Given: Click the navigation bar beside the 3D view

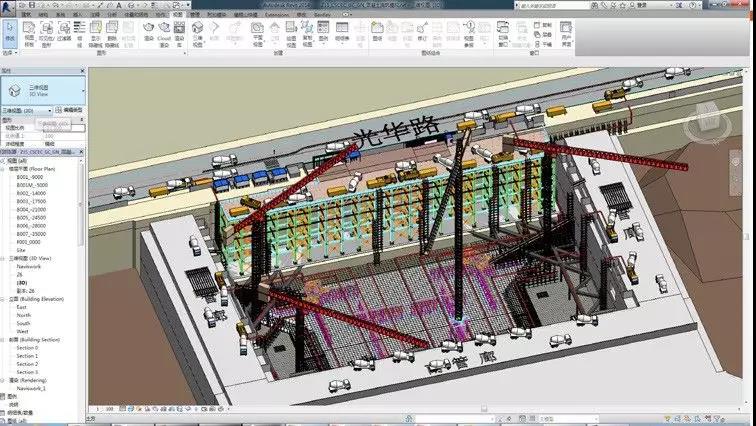Looking at the screenshot, I should coord(735,173).
